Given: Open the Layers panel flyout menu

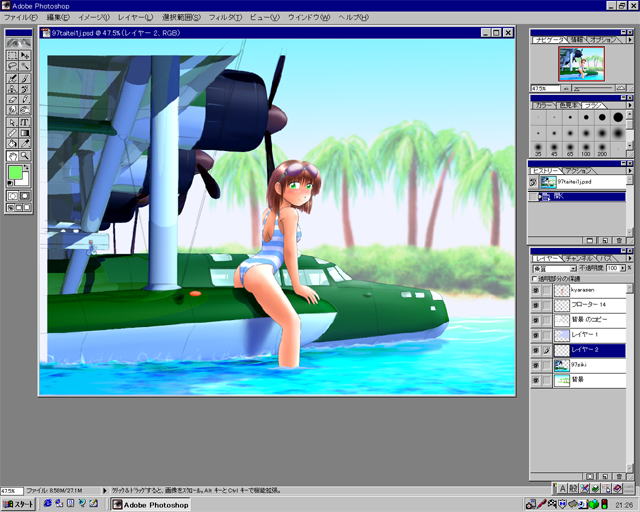Looking at the screenshot, I should tap(630, 258).
